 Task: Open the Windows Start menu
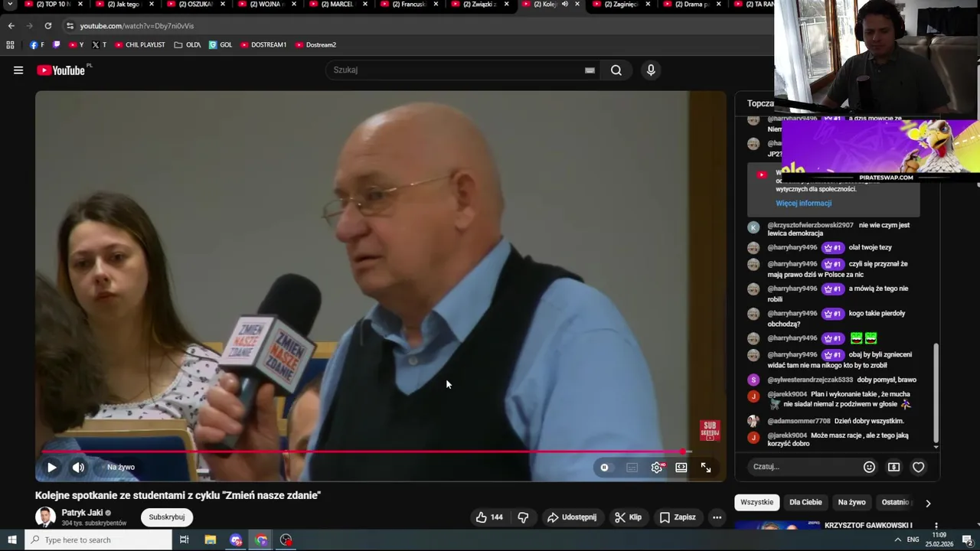tap(11, 540)
